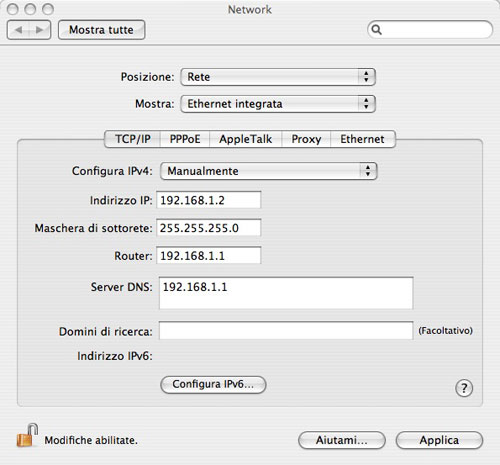Screen dimensions: 500x465
Task: Select the Proxy tab
Action: click(306, 139)
